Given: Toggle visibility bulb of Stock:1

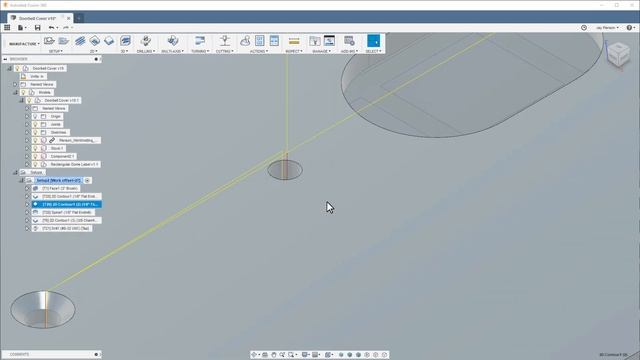Looking at the screenshot, I should pyautogui.click(x=35, y=149).
